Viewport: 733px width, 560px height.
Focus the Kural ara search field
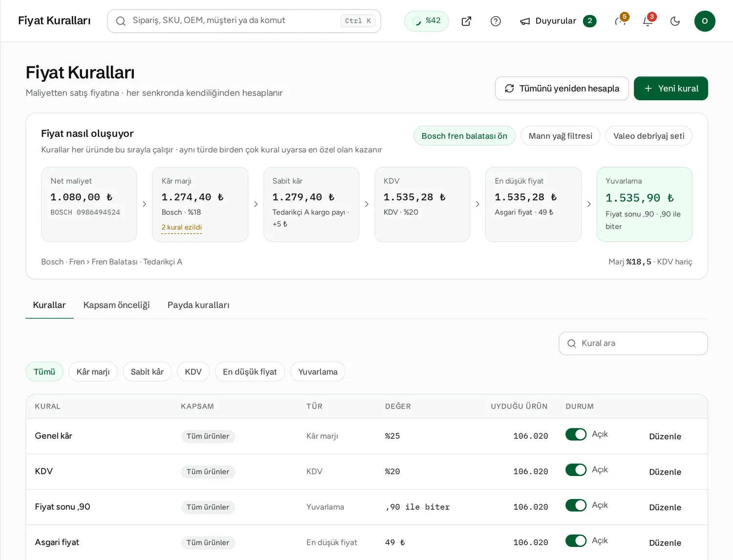633,344
